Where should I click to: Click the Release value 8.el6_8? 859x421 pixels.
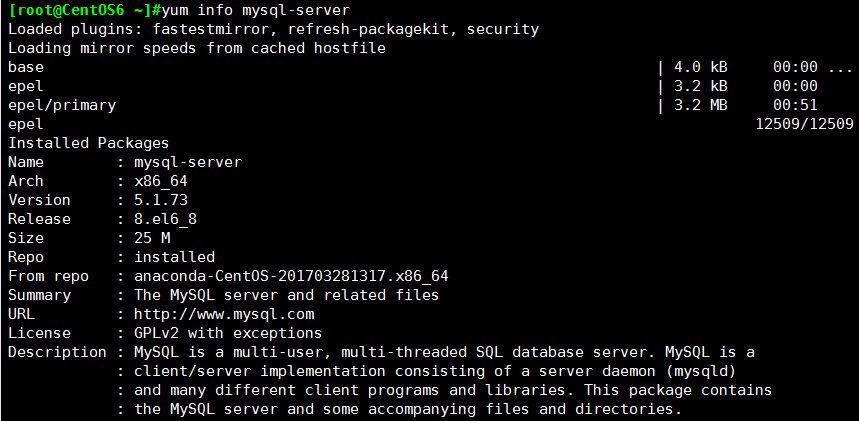pyautogui.click(x=165, y=219)
